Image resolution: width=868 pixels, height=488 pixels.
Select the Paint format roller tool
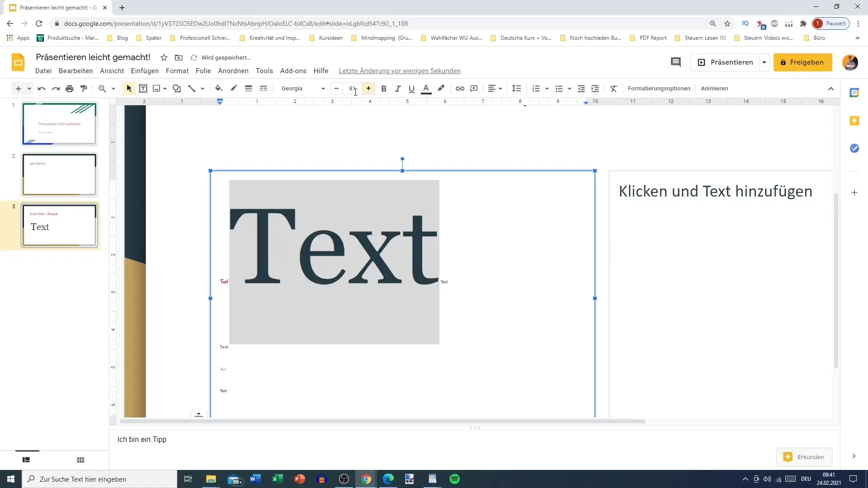[84, 89]
